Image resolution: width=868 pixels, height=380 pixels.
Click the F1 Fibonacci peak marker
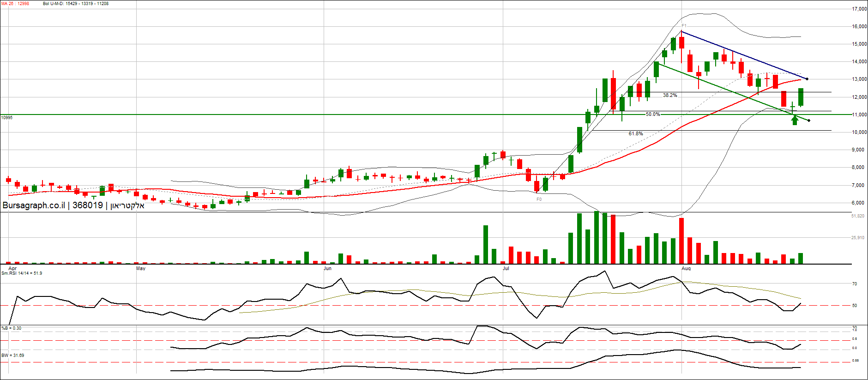[684, 26]
